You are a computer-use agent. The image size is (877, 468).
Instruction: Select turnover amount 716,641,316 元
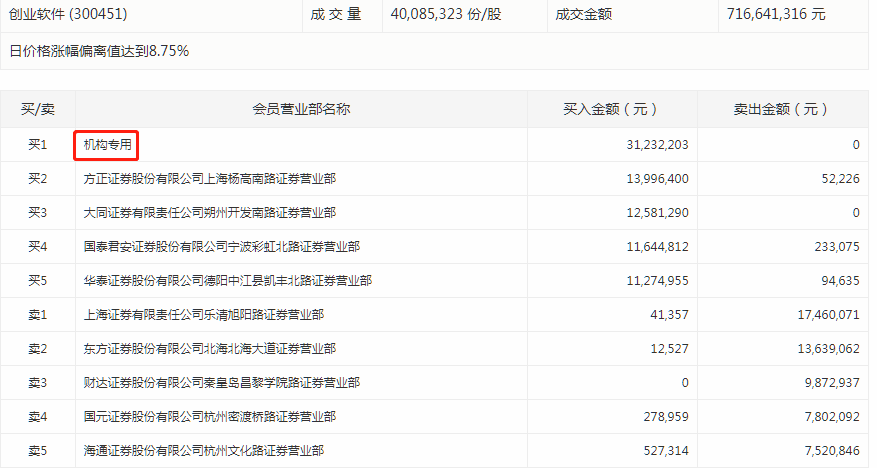776,14
